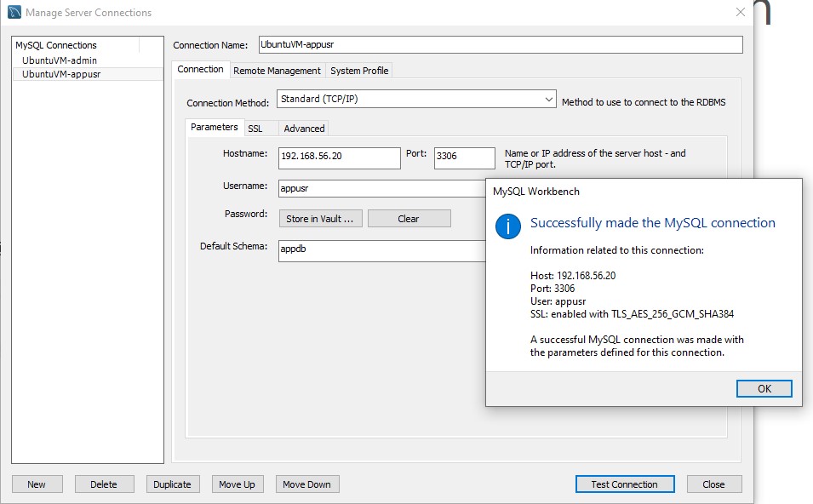Click the Username input field
Screen dimensions: 813x504
pos(381,188)
